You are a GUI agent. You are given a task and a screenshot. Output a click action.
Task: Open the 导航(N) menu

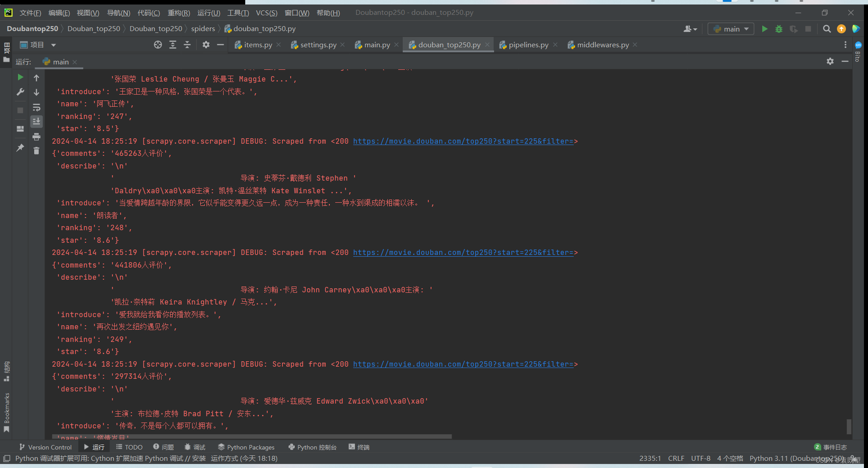pyautogui.click(x=118, y=13)
